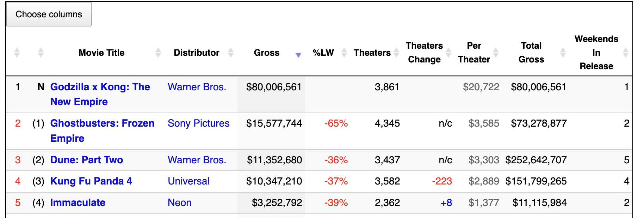Click n/c in the Ghostbusters row

(x=445, y=123)
